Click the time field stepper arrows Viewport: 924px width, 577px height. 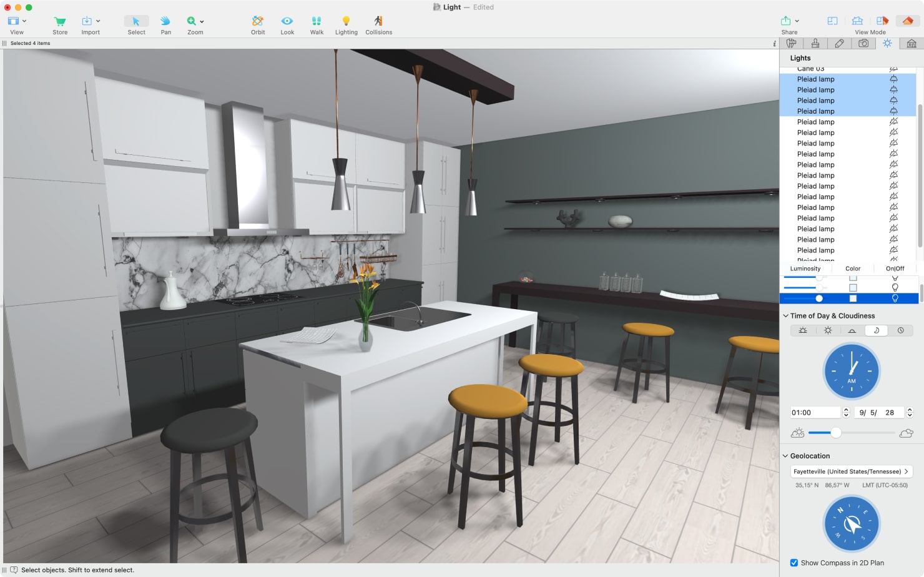coord(846,412)
